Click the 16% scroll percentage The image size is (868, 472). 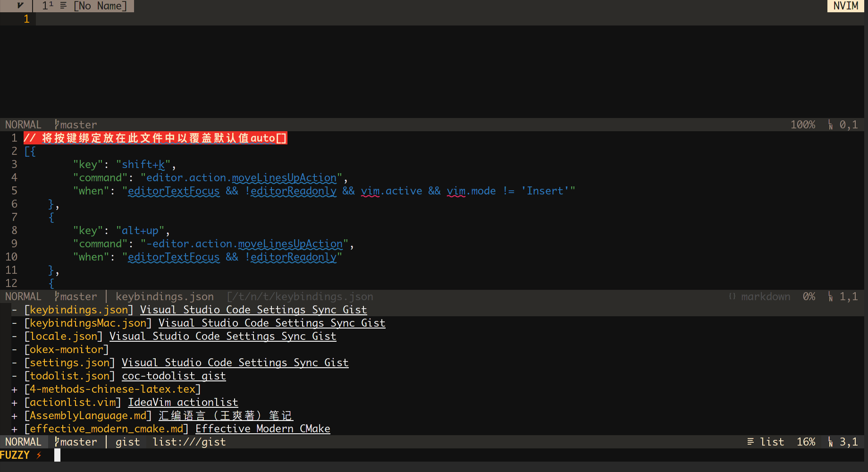806,442
